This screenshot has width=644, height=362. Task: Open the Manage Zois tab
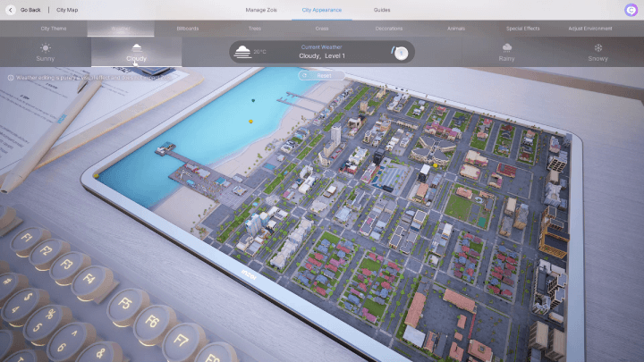tap(262, 10)
